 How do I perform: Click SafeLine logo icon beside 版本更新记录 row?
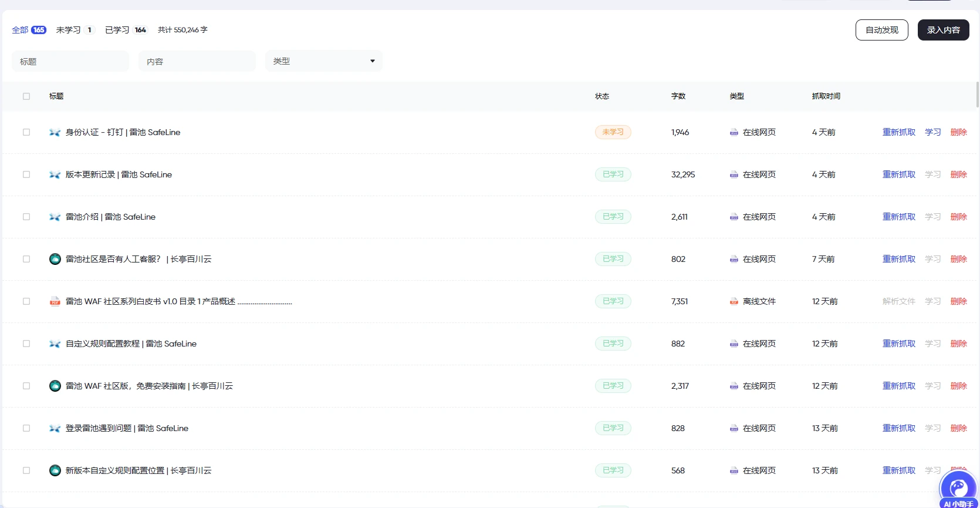tap(55, 175)
